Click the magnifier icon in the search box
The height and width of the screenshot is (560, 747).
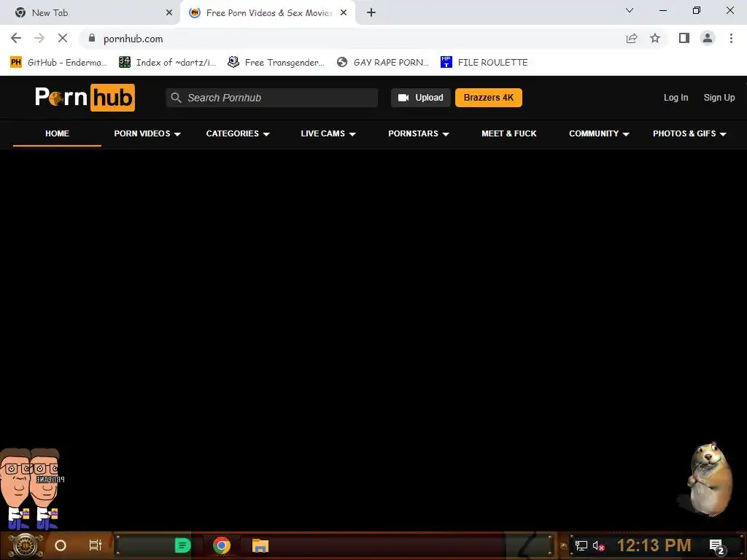tap(176, 98)
